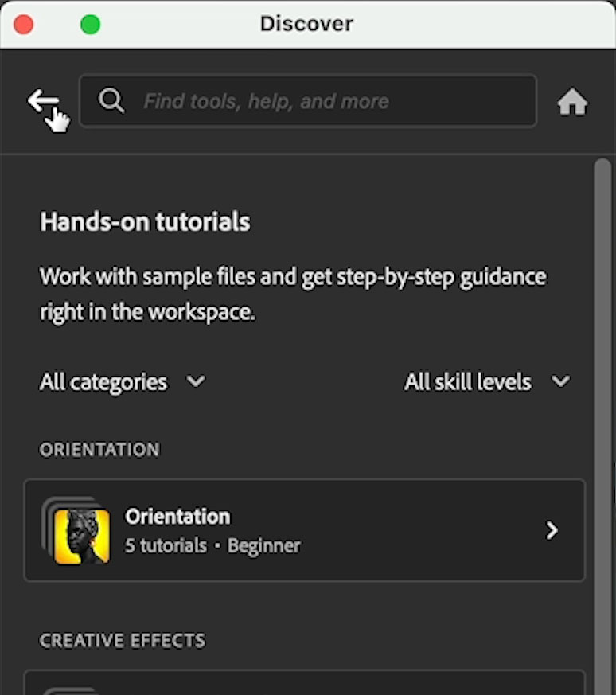Click the Discover panel vertical scrollbar
This screenshot has width=616, height=695.
point(602,425)
